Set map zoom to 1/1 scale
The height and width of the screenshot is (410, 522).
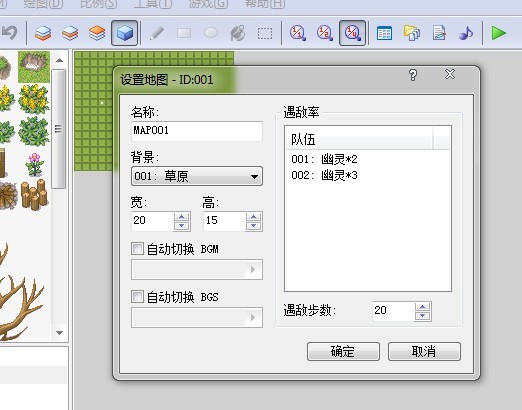tap(297, 33)
